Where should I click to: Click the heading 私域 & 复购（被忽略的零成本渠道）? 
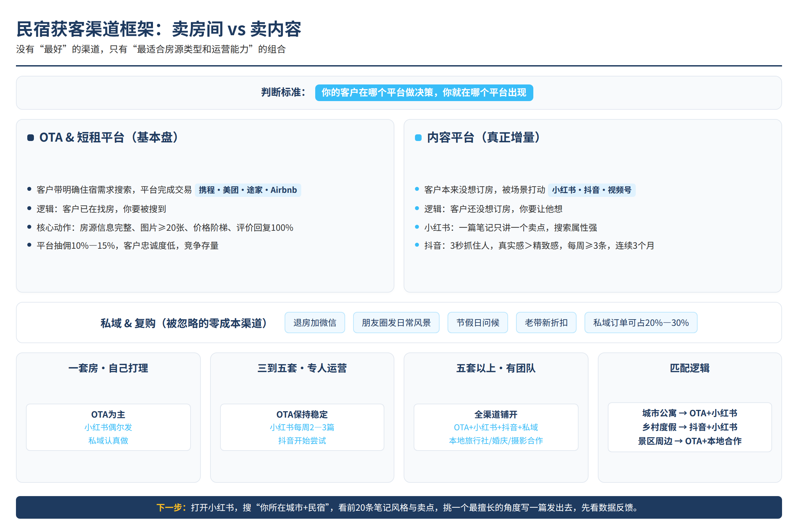point(184,323)
